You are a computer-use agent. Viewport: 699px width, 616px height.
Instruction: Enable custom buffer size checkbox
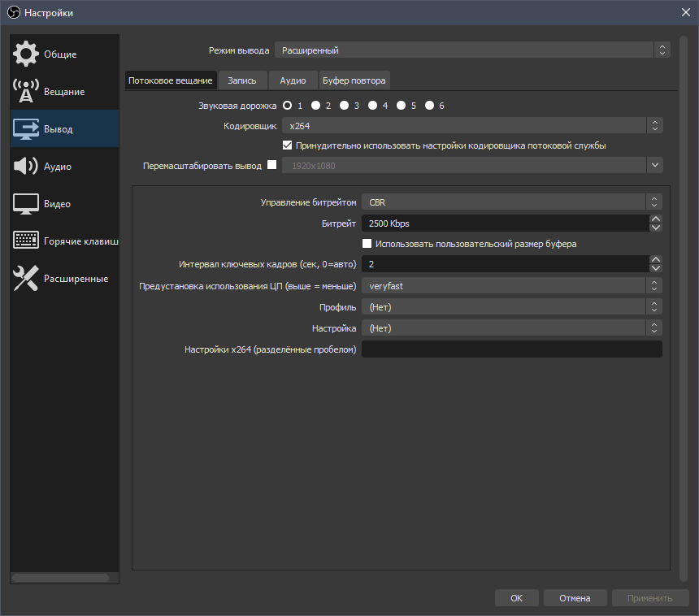coord(367,244)
